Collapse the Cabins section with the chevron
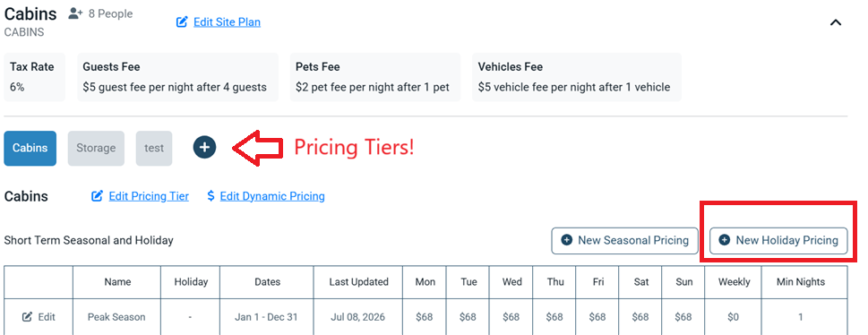 [x=836, y=22]
